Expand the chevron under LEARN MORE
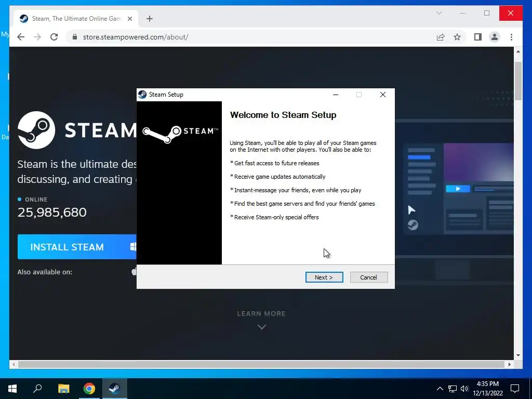 (262, 327)
